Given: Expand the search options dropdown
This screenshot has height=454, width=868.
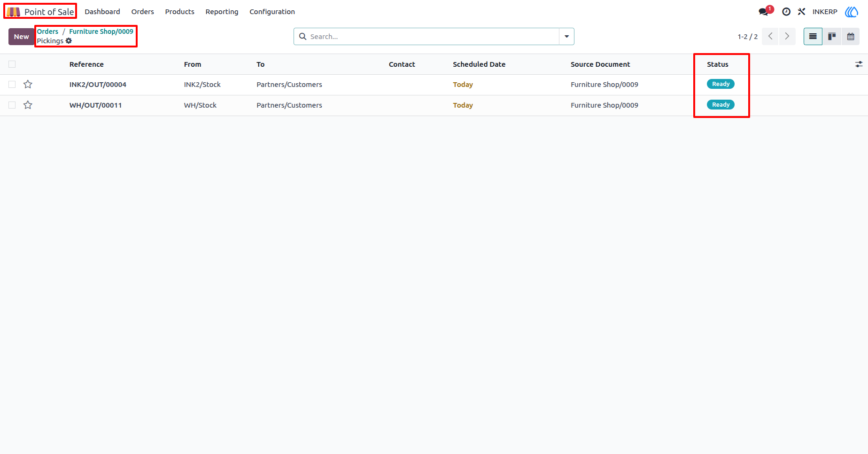Looking at the screenshot, I should tap(566, 36).
